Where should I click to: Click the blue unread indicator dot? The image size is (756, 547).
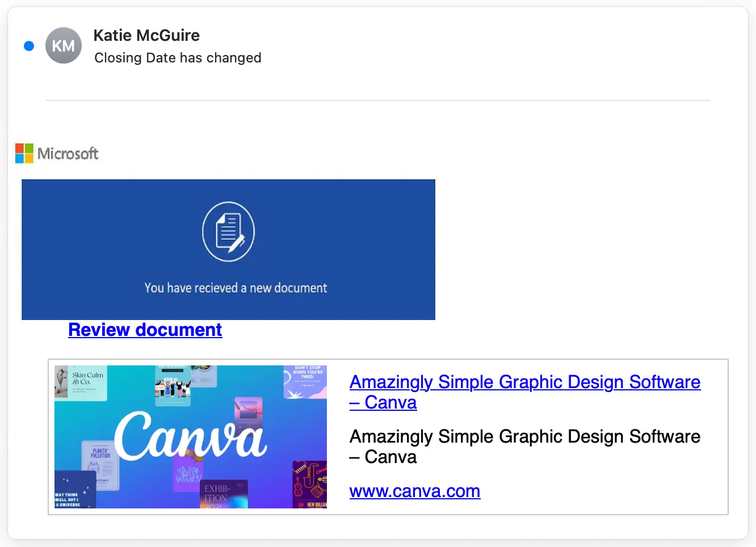click(29, 46)
